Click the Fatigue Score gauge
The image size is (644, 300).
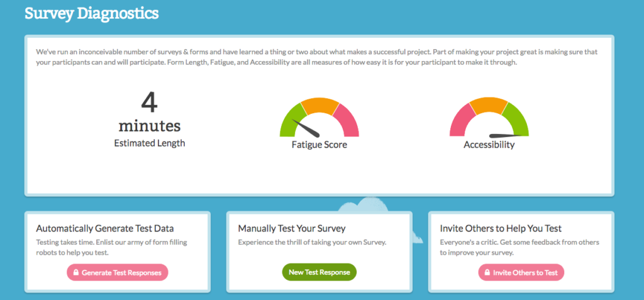point(319,118)
